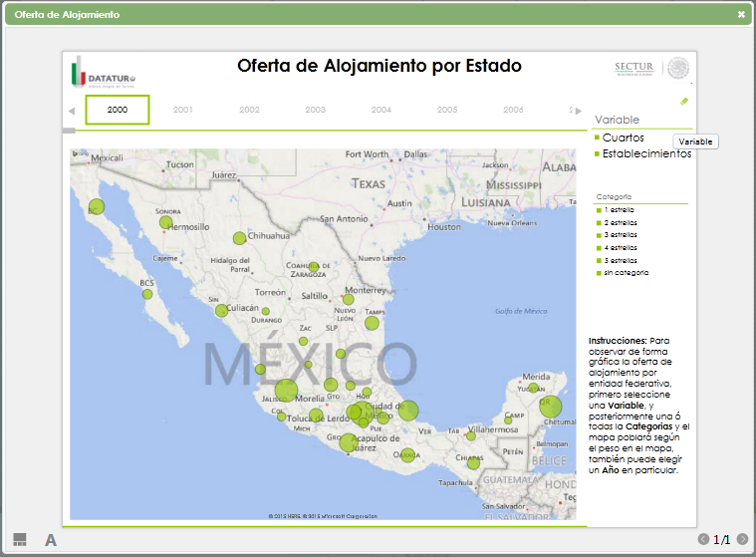Click the map copyright notice
Viewport: 756px width, 557px height.
click(x=323, y=516)
